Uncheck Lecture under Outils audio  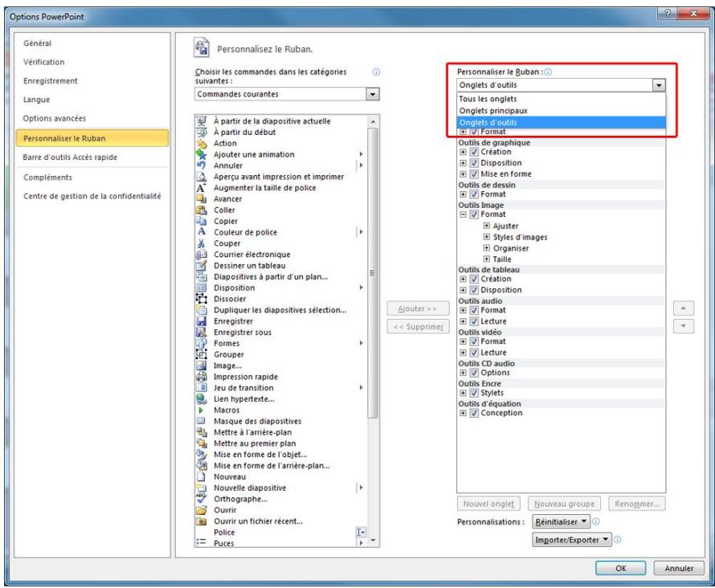point(474,321)
